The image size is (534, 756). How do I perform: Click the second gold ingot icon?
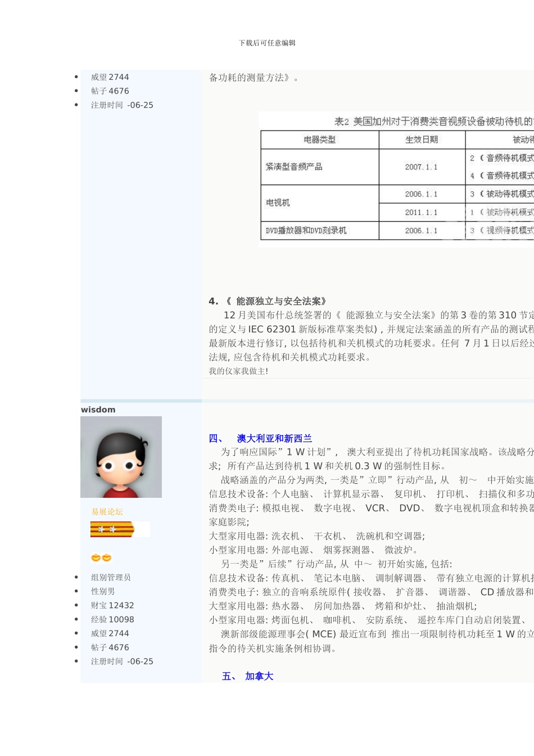(x=107, y=557)
